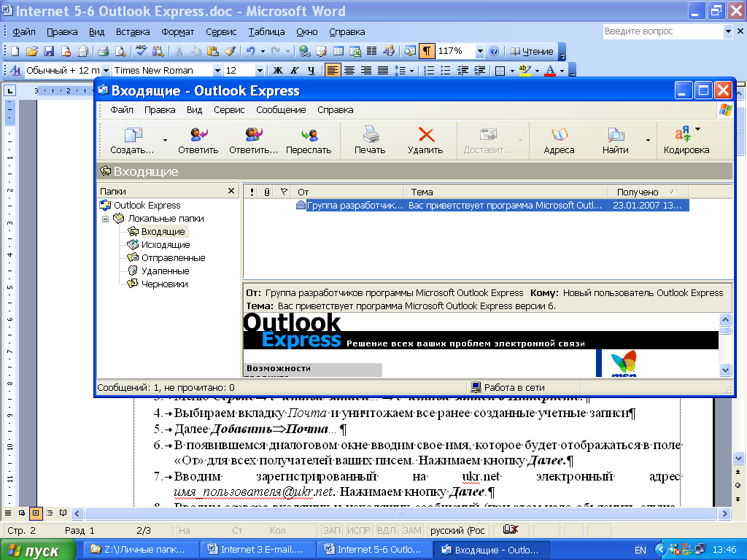The height and width of the screenshot is (560, 747).
Task: Expand the Найти button dropdown arrow
Action: [x=648, y=141]
